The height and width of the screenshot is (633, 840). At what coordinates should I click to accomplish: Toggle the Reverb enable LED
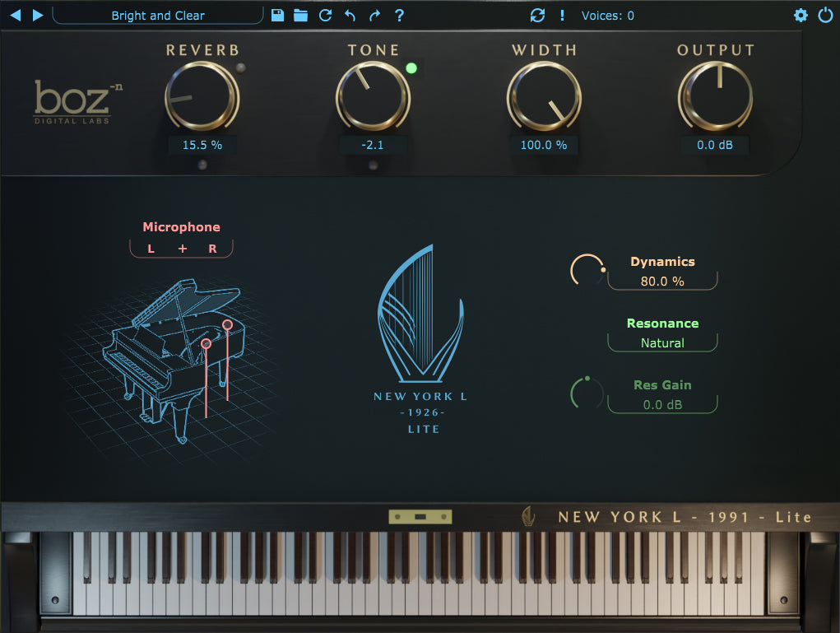240,68
